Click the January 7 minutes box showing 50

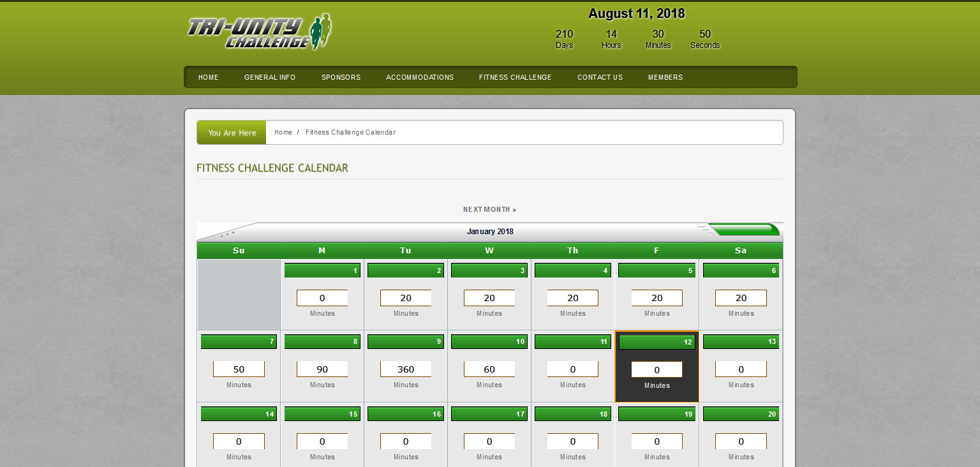pos(239,369)
